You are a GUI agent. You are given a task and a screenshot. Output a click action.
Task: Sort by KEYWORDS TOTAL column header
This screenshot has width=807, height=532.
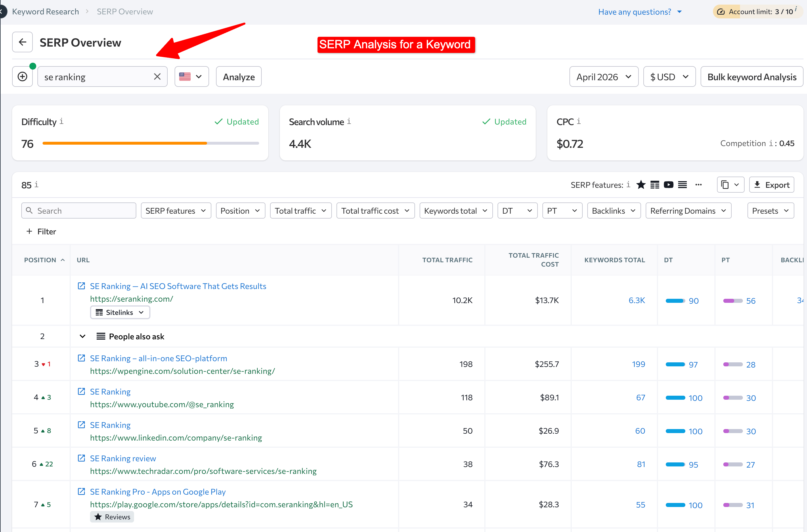[614, 260]
